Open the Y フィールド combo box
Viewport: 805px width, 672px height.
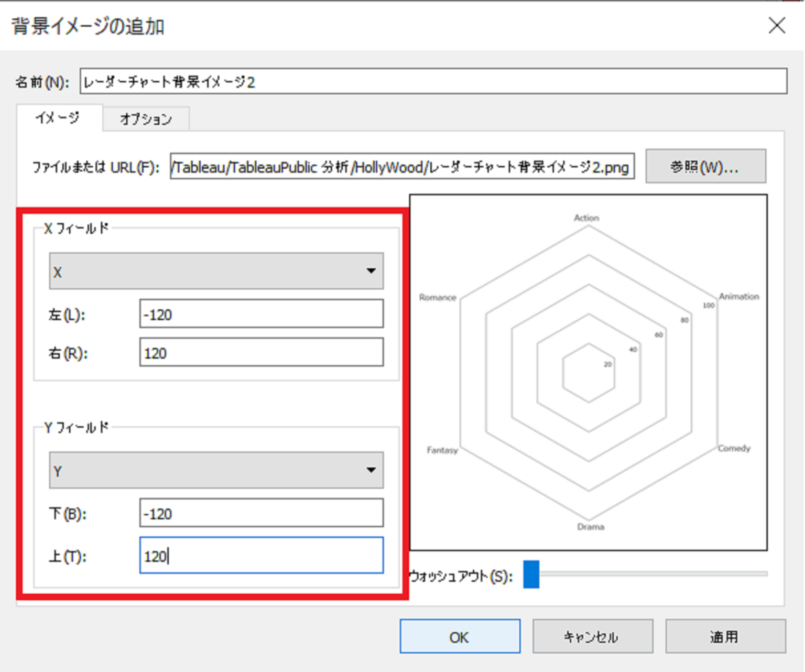pos(215,470)
